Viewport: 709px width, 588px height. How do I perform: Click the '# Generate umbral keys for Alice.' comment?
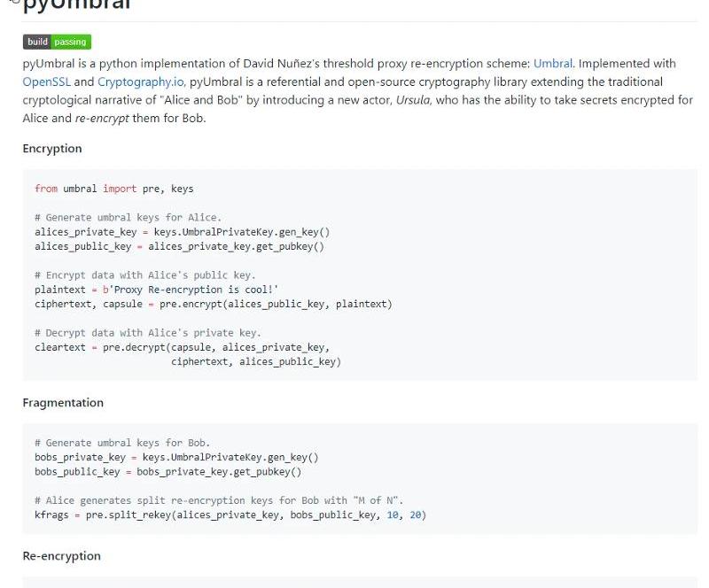point(129,218)
